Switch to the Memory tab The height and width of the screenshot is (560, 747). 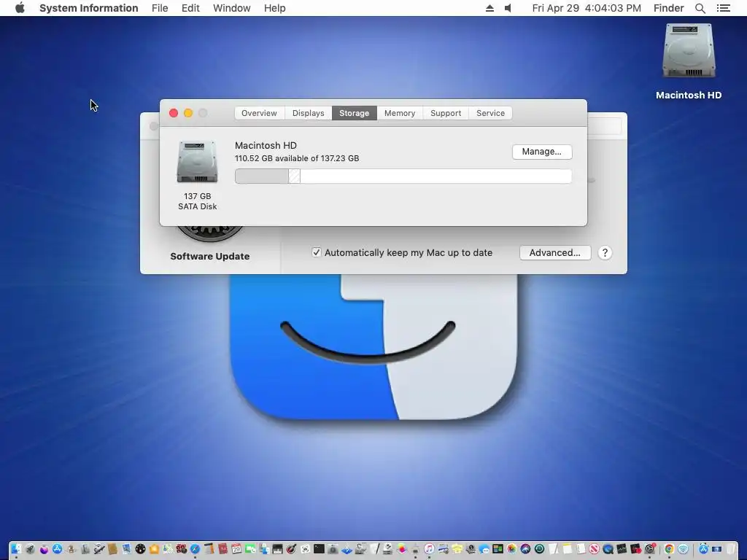pos(400,113)
